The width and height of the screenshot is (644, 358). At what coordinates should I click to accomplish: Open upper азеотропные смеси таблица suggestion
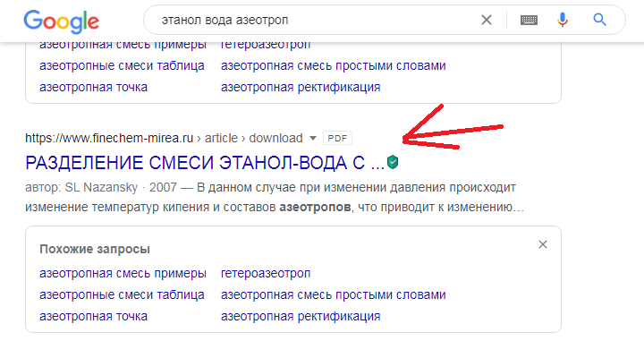click(122, 65)
